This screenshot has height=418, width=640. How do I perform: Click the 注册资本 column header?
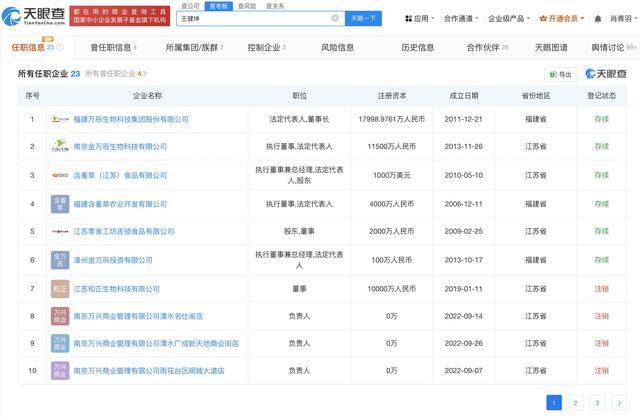(x=391, y=96)
